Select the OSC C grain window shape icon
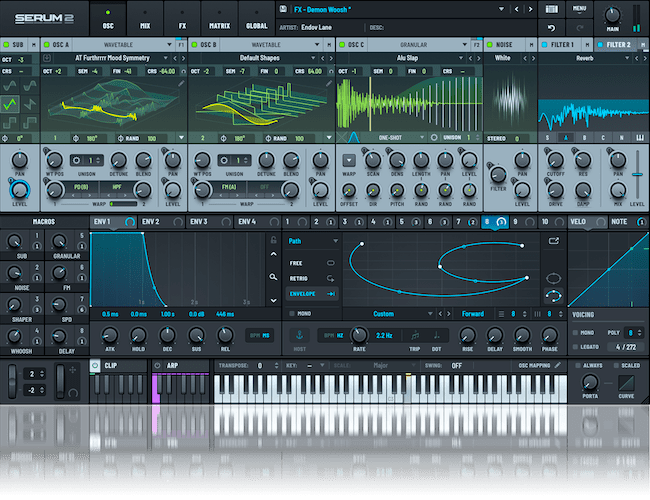 click(x=353, y=137)
